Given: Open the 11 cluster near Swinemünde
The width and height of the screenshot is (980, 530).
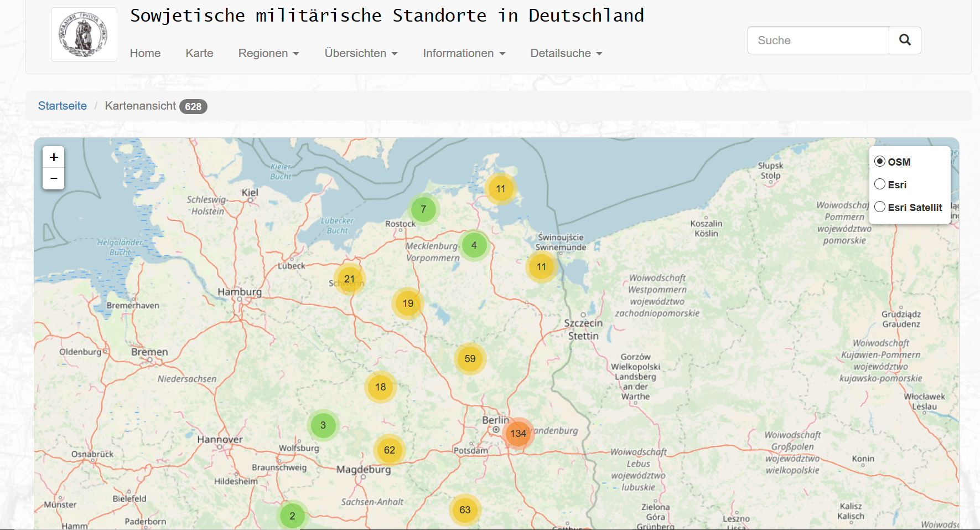Looking at the screenshot, I should (x=541, y=267).
